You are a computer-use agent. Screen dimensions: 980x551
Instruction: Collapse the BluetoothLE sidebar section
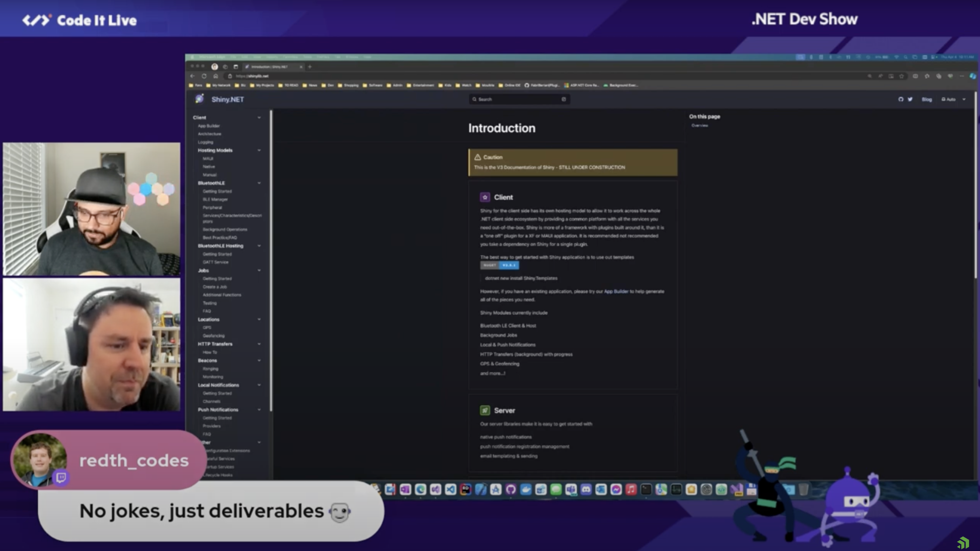point(259,183)
